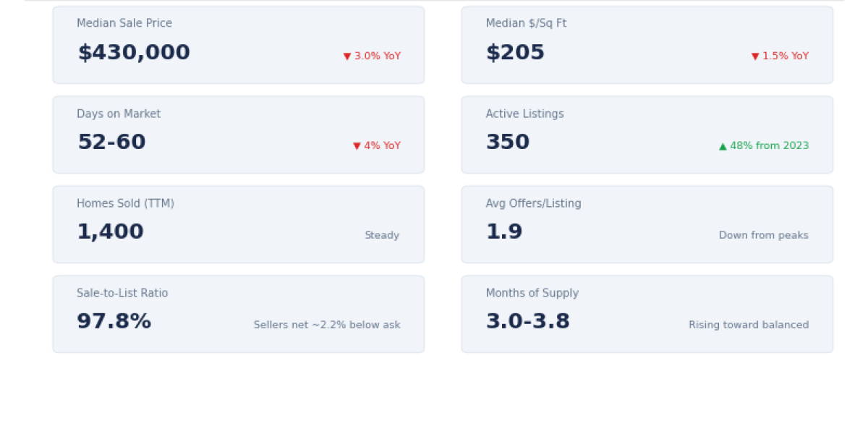
Task: Click the red down arrow beside 3.0% YoY
Action: [347, 56]
